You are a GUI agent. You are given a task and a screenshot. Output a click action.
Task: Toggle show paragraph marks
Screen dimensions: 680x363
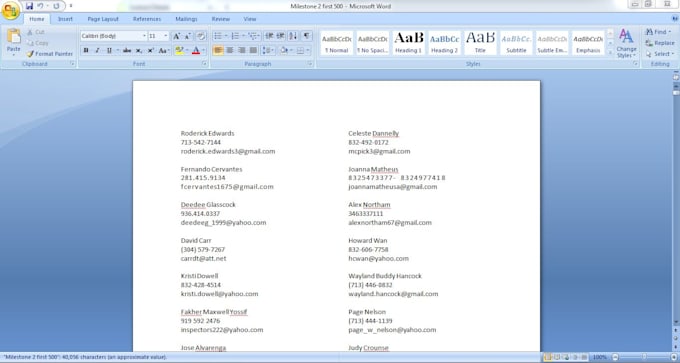(x=307, y=36)
